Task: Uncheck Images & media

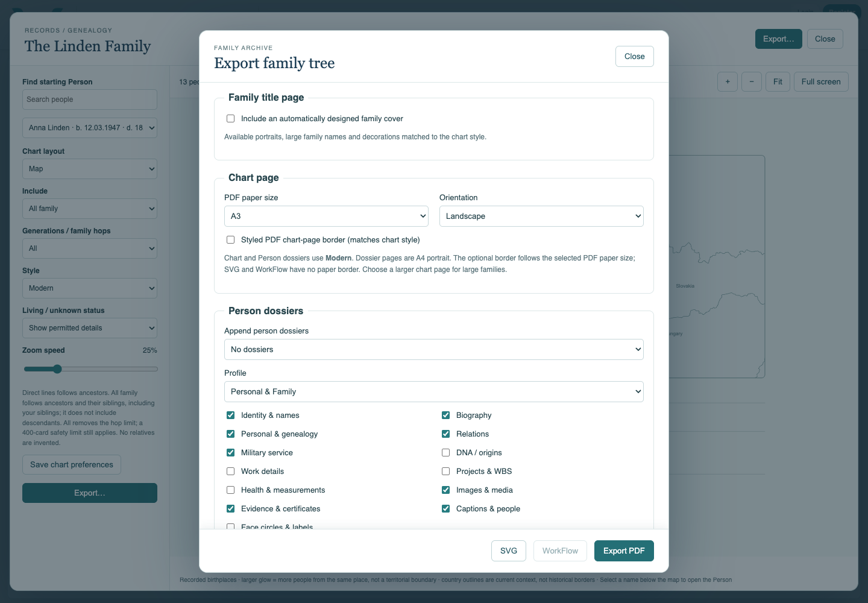Action: [x=445, y=490]
